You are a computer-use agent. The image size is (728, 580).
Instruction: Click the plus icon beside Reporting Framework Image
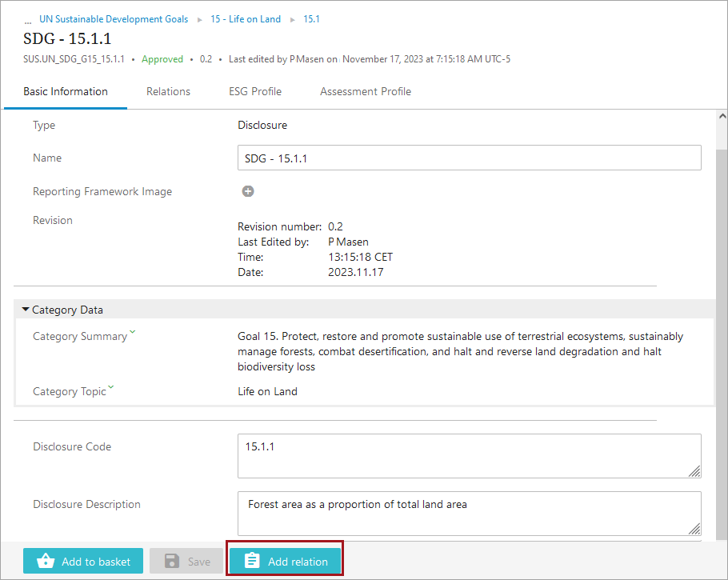coord(248,191)
